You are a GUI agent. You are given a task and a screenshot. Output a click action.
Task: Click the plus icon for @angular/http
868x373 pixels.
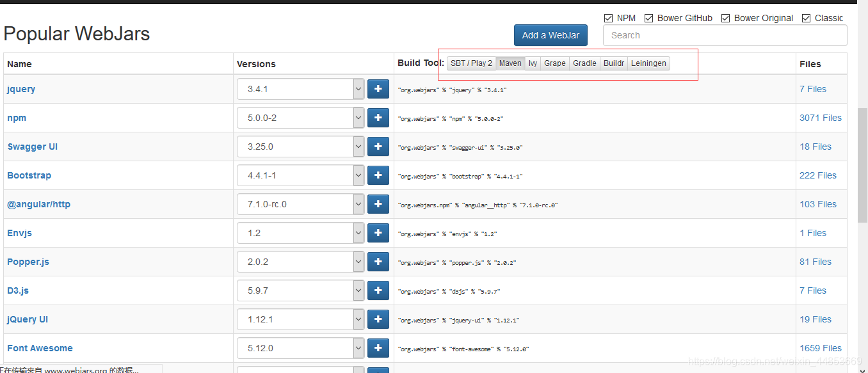pyautogui.click(x=378, y=204)
